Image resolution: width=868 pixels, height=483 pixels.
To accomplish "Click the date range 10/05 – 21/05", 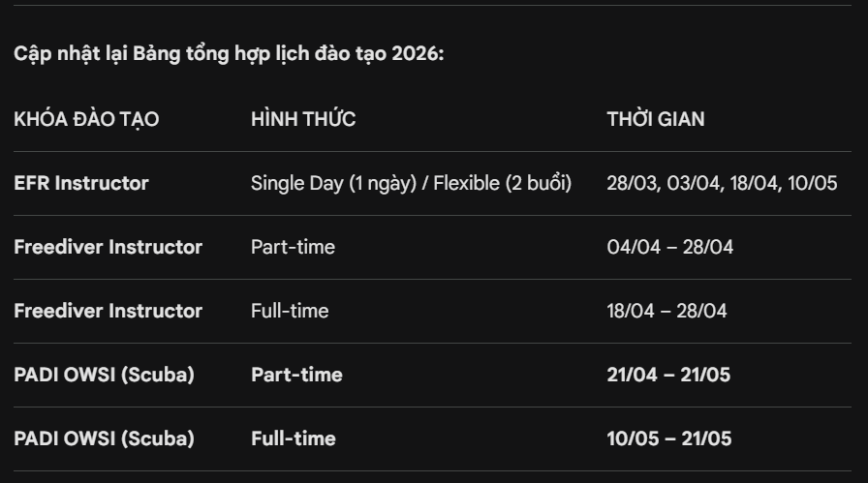I will [669, 438].
